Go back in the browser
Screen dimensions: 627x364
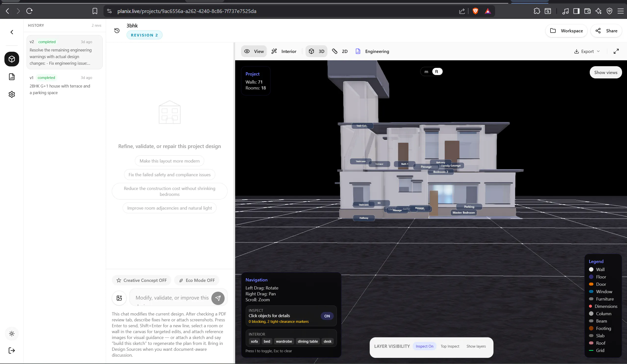pos(7,11)
